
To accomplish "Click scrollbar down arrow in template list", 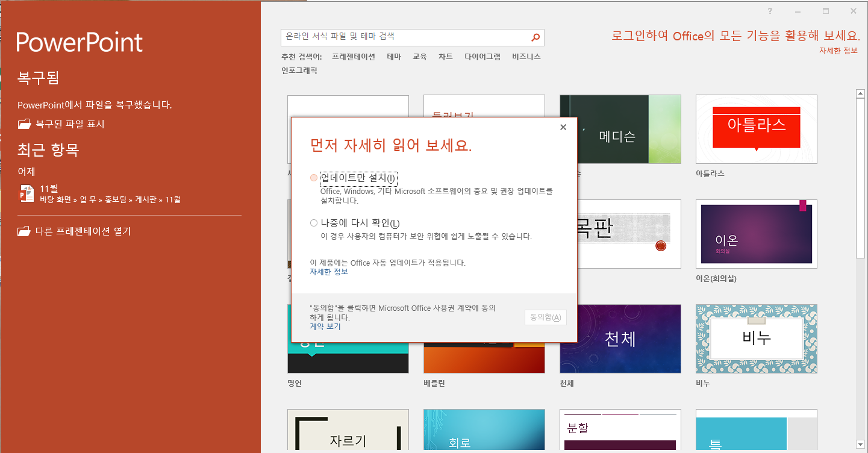I will pyautogui.click(x=860, y=445).
